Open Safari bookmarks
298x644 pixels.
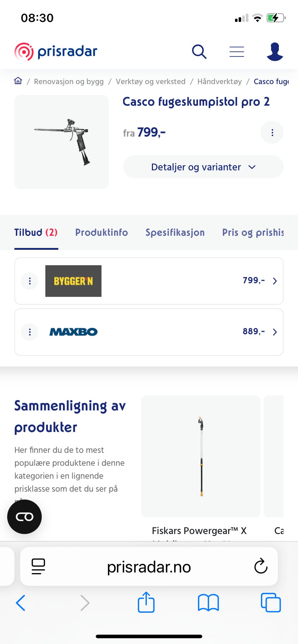pos(208,603)
